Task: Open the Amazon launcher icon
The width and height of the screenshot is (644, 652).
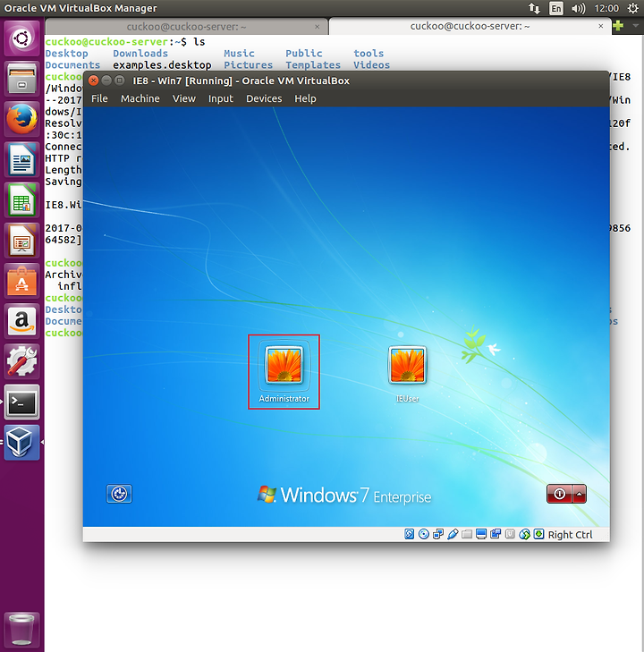Action: (x=21, y=321)
